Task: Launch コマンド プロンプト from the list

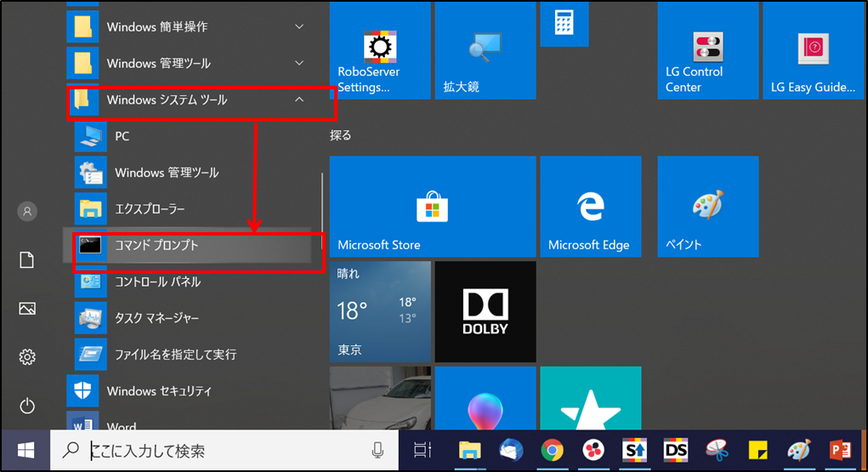Action: click(x=194, y=245)
